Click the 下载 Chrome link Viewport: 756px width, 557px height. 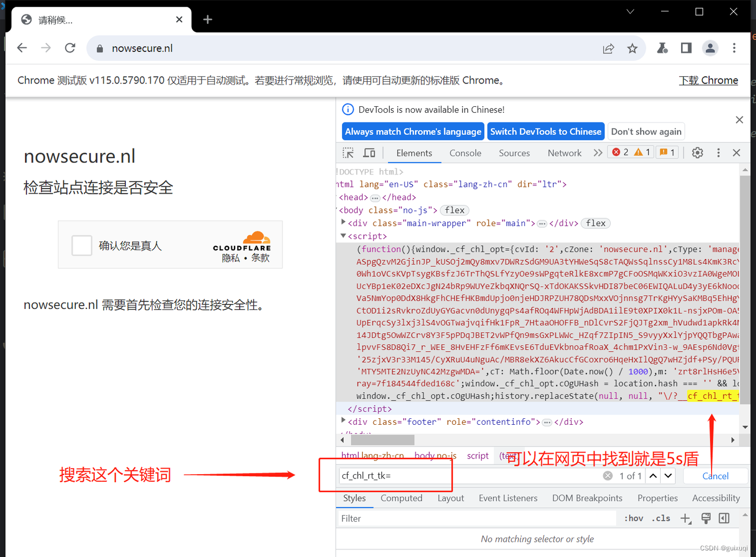pyautogui.click(x=708, y=80)
